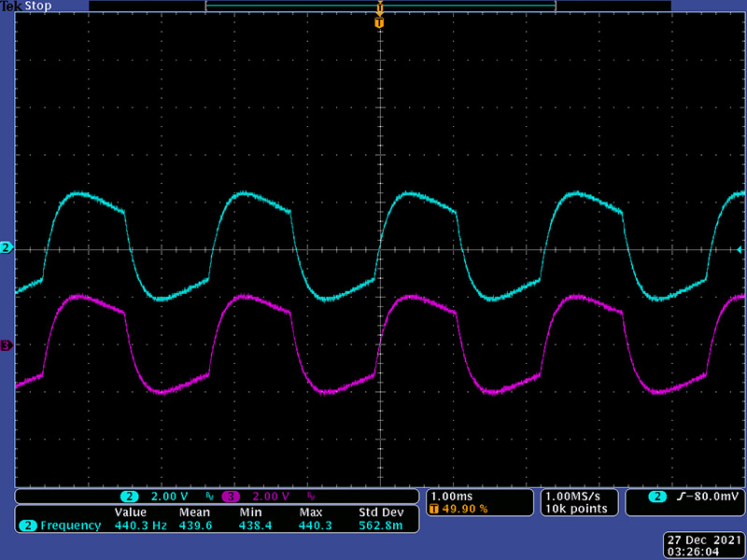Click the 10k points record length

[x=577, y=509]
